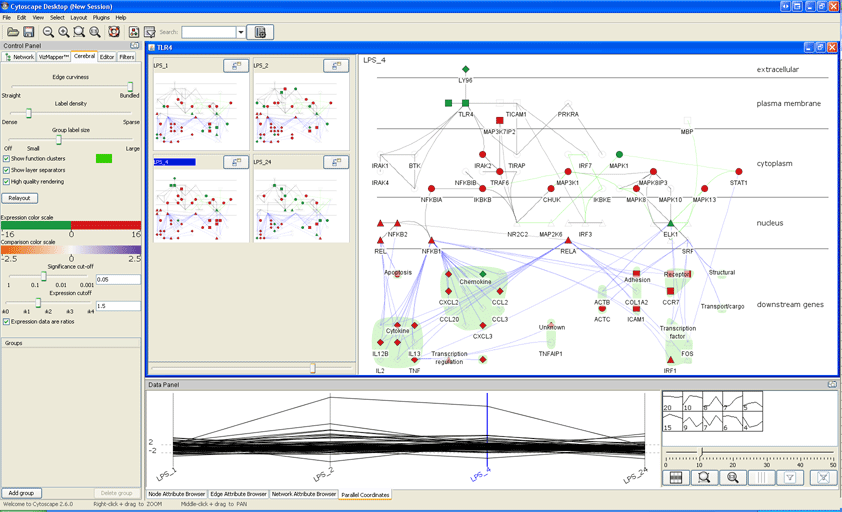Open the View menu

point(38,17)
